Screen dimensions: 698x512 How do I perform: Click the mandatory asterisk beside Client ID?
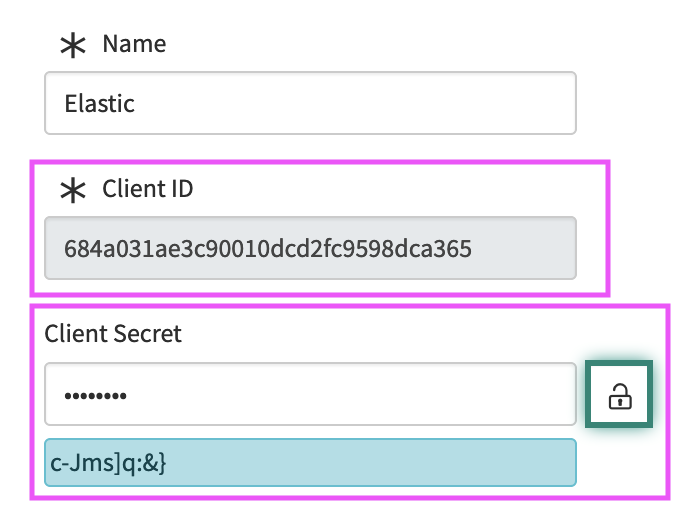click(72, 190)
